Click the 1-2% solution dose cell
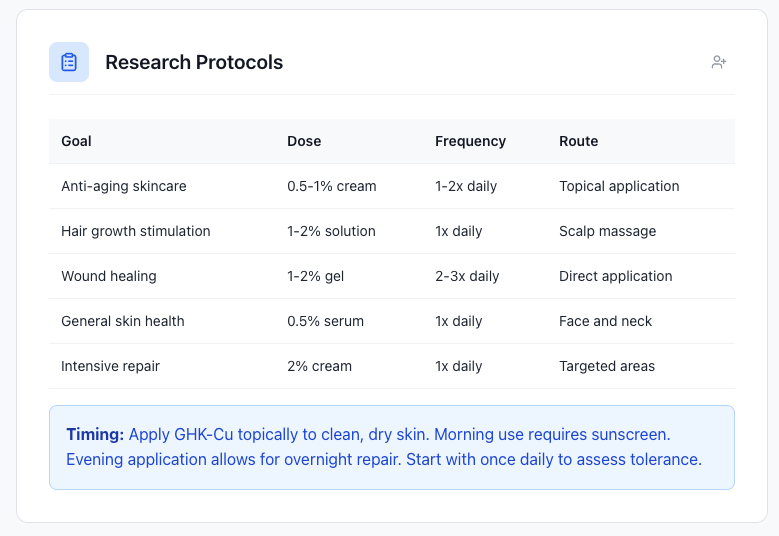Image resolution: width=779 pixels, height=536 pixels. tap(331, 231)
